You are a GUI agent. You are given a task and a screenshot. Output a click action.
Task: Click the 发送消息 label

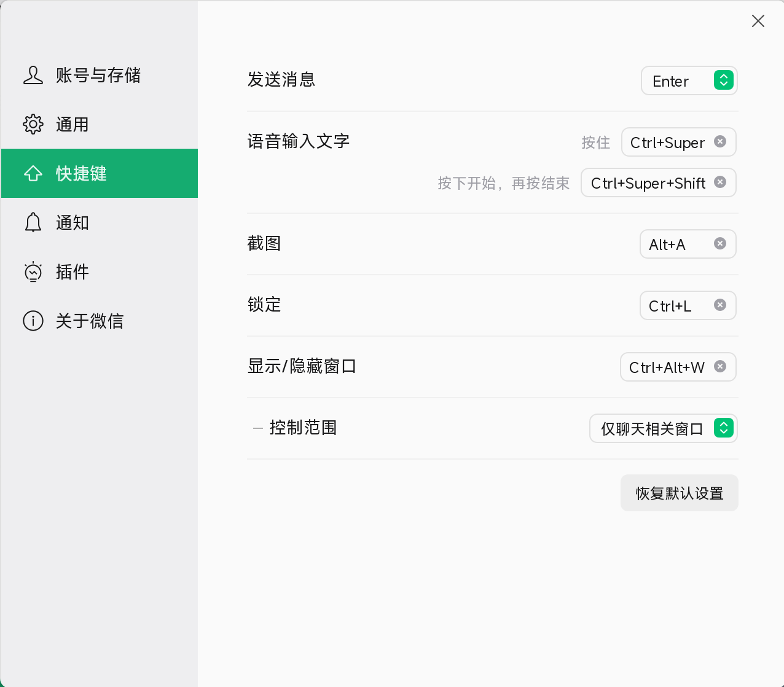281,79
